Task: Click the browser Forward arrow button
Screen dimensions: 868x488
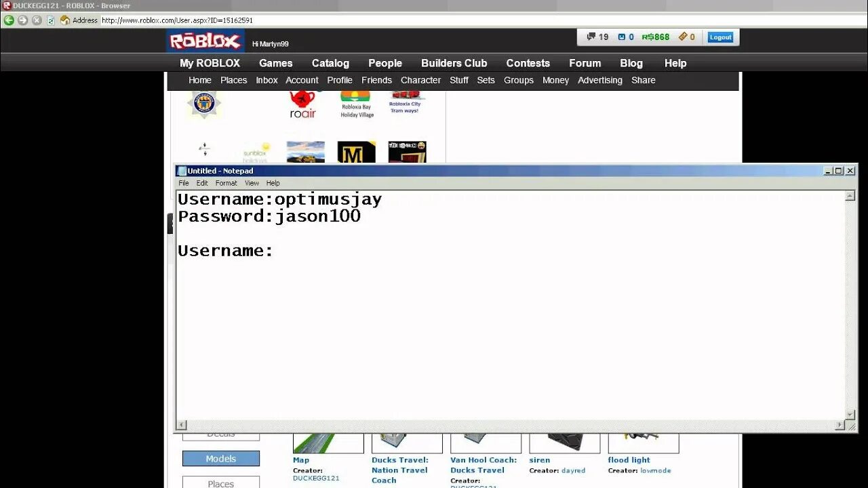Action: coord(23,20)
